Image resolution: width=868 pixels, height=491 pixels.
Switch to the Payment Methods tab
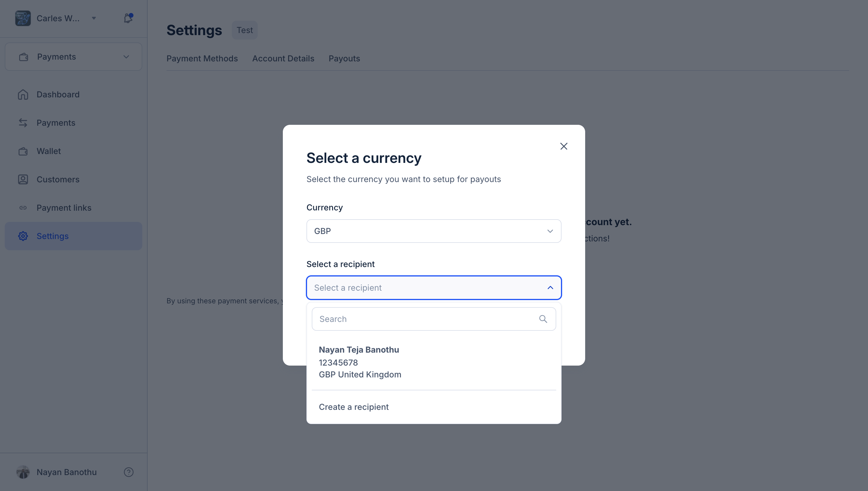pos(202,58)
